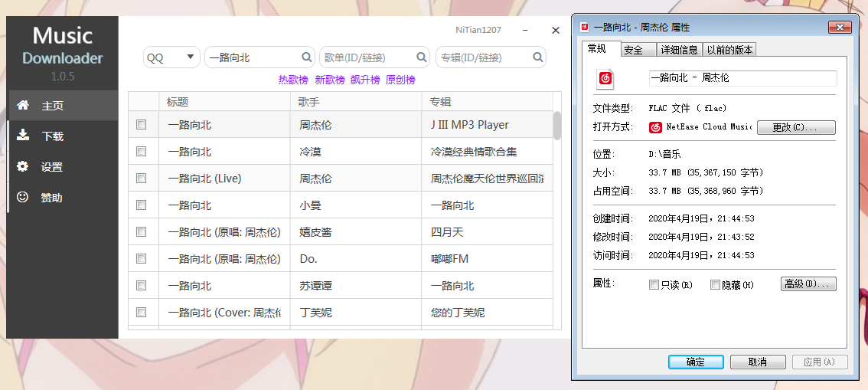This screenshot has height=390, width=868.
Task: Open the 常规 tab
Action: (x=601, y=49)
